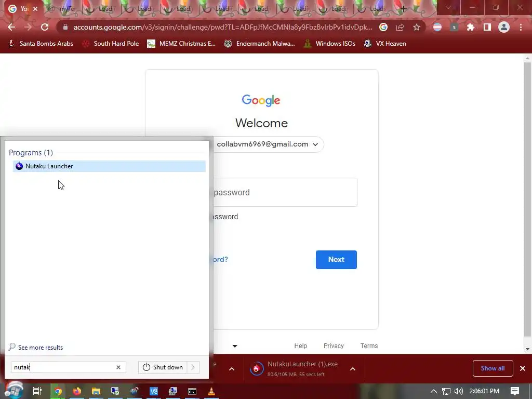Click See more results
Viewport: 532px width, 399px height.
(36, 347)
